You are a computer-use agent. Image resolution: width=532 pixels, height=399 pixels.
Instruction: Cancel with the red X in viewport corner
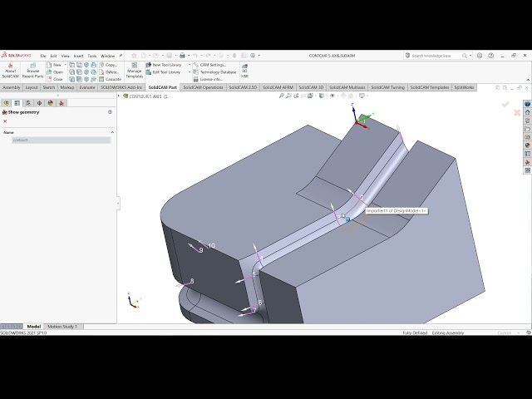coord(517,113)
